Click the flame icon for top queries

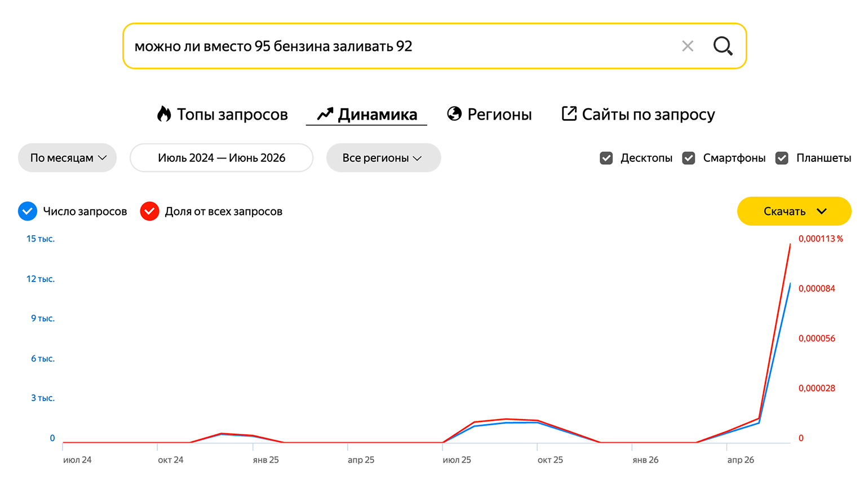click(164, 114)
